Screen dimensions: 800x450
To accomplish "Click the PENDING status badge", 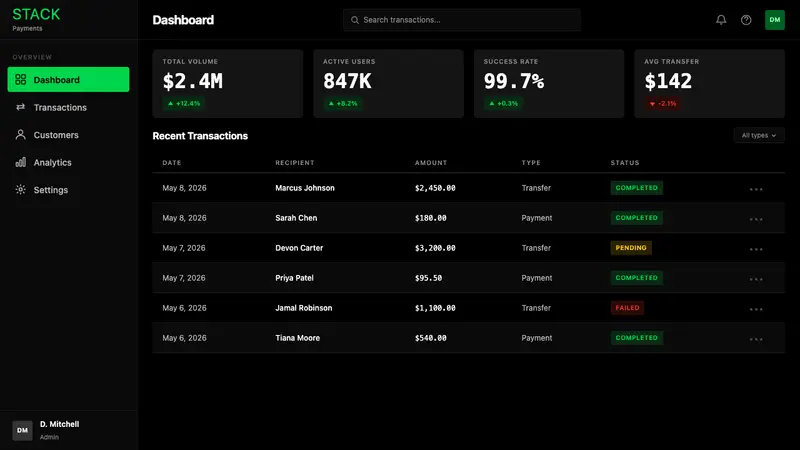I will click(631, 248).
